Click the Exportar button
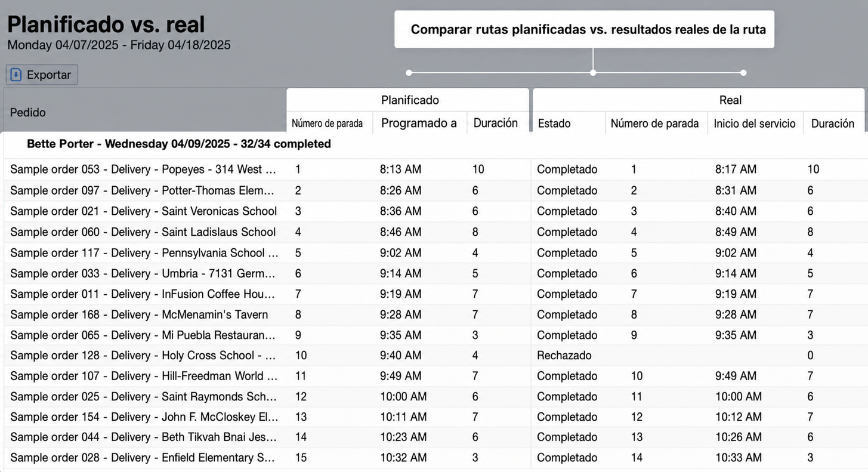Viewport: 868px width, 472px height. point(42,75)
